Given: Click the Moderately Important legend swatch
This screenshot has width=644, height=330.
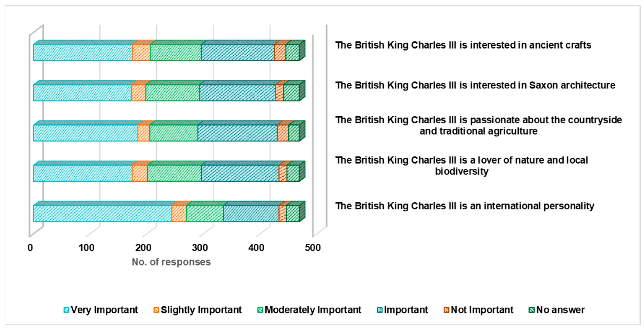Looking at the screenshot, I should pos(260,310).
